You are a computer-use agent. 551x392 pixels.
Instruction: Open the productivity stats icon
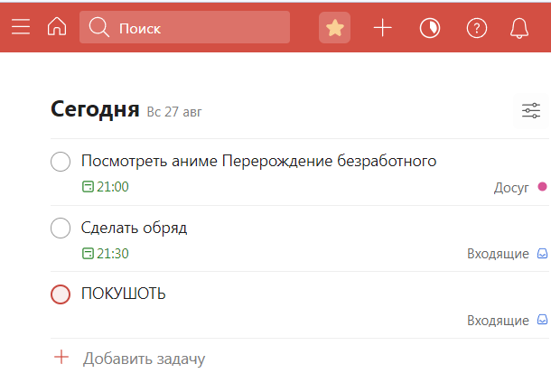[430, 28]
